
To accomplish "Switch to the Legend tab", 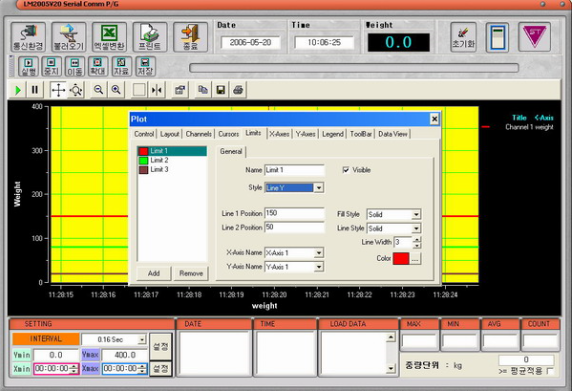I will pyautogui.click(x=333, y=134).
